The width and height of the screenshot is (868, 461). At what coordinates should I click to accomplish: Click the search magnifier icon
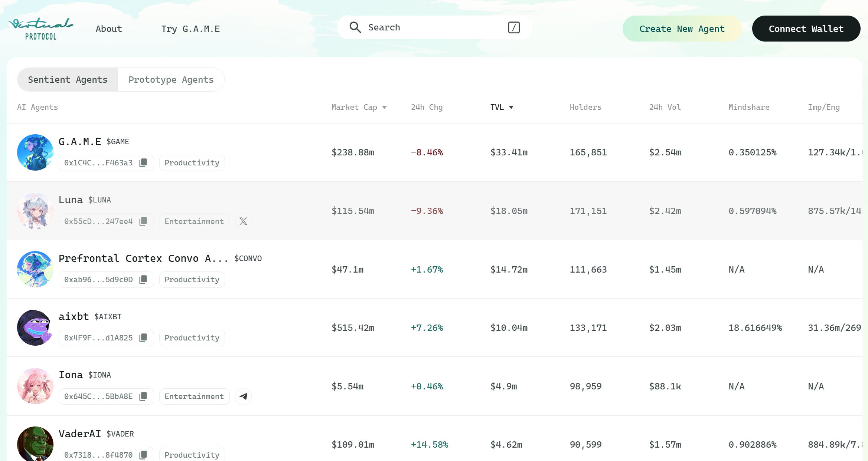(x=355, y=27)
